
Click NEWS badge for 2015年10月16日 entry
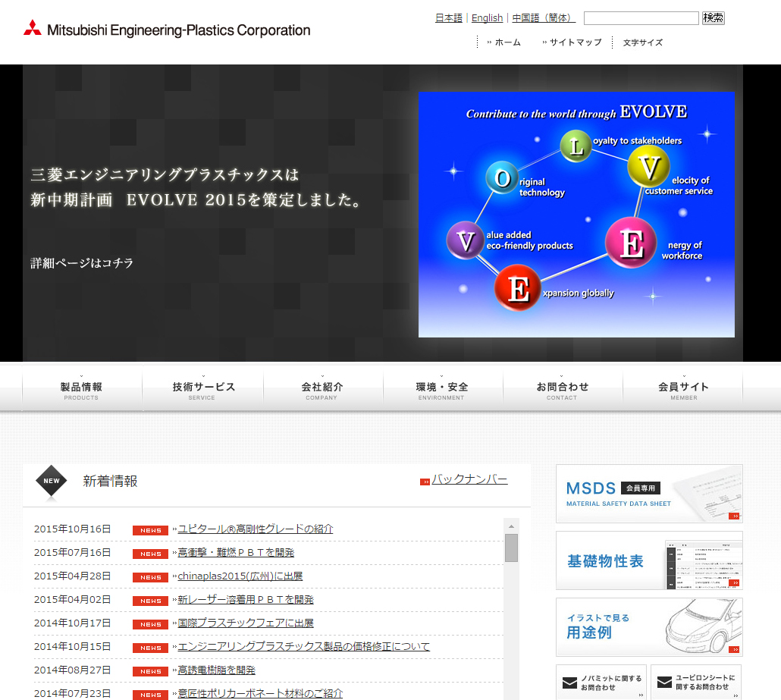tap(150, 530)
